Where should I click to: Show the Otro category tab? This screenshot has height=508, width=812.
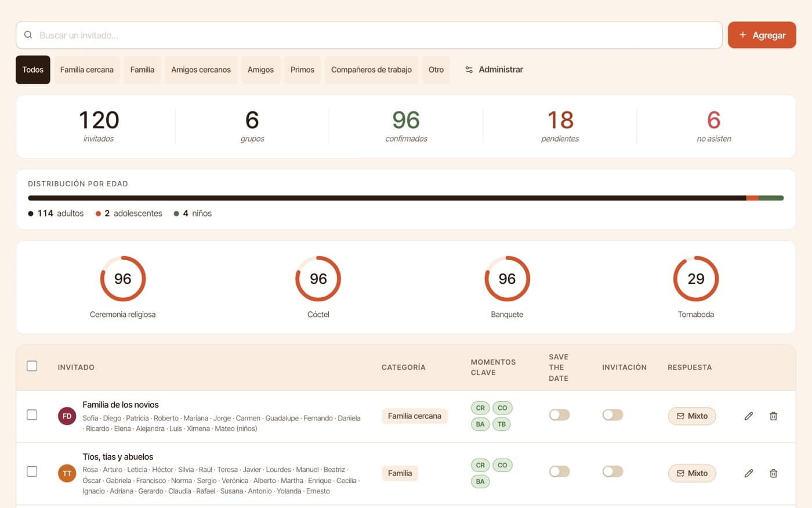[x=436, y=70]
